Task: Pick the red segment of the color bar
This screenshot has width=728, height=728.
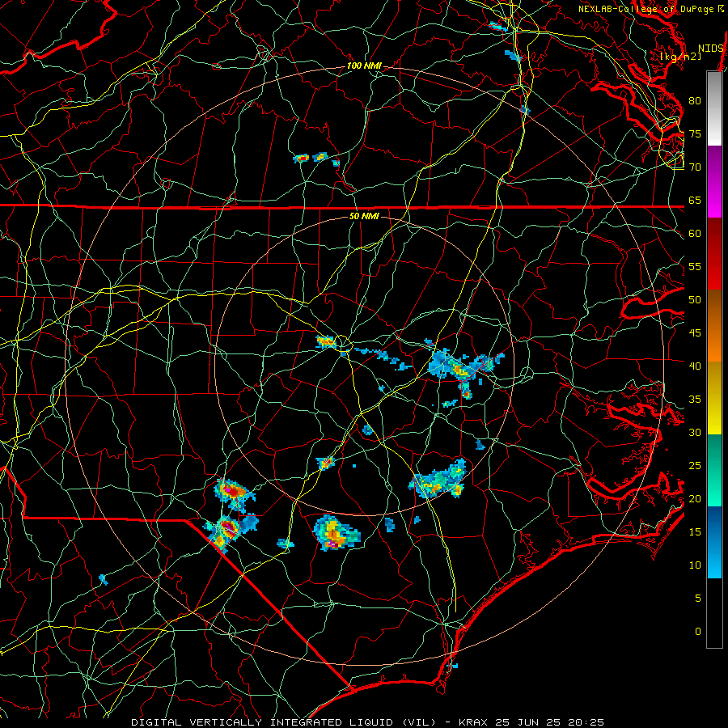Action: click(714, 254)
